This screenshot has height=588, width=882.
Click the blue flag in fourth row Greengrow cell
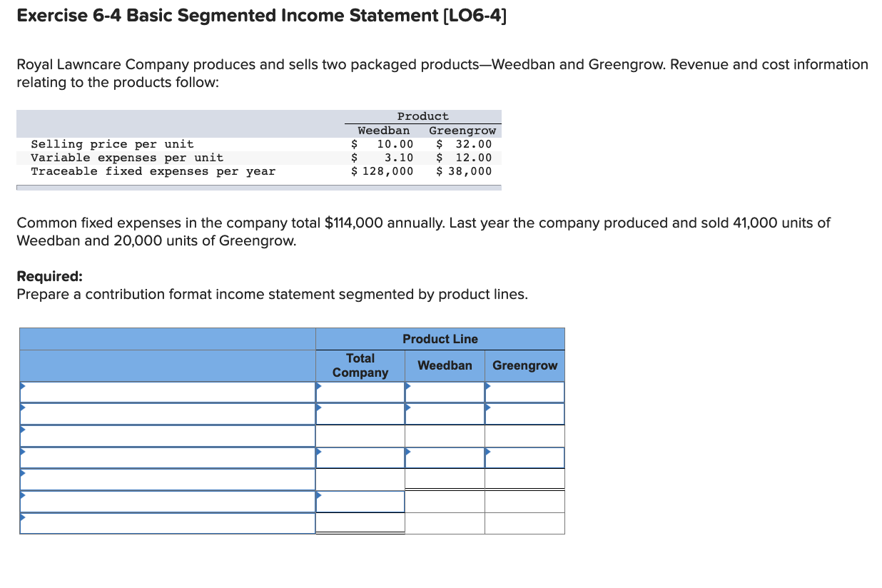click(x=489, y=453)
